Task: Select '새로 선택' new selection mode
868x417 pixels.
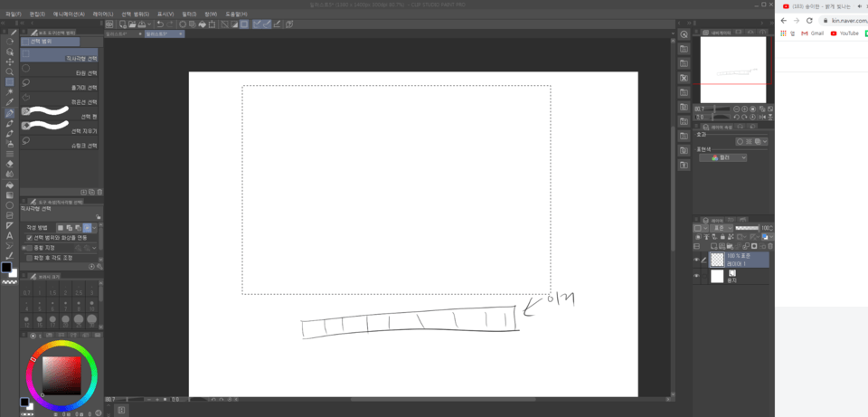Action: tap(61, 228)
